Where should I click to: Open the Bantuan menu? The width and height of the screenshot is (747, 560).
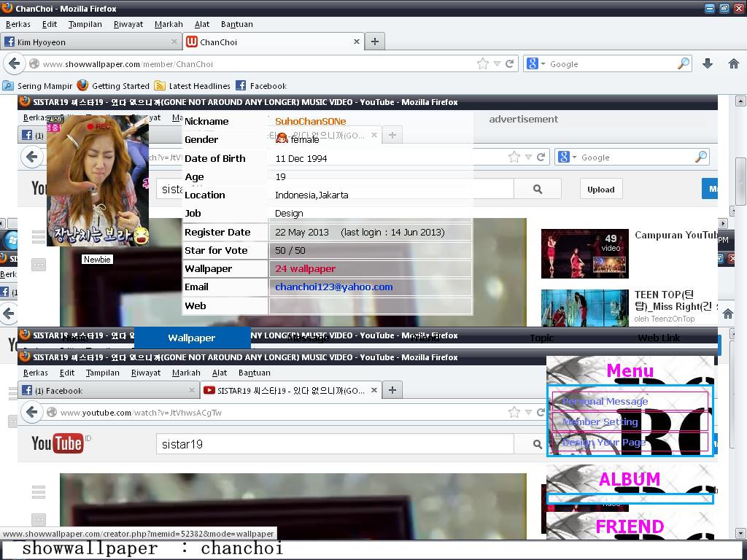[x=237, y=24]
